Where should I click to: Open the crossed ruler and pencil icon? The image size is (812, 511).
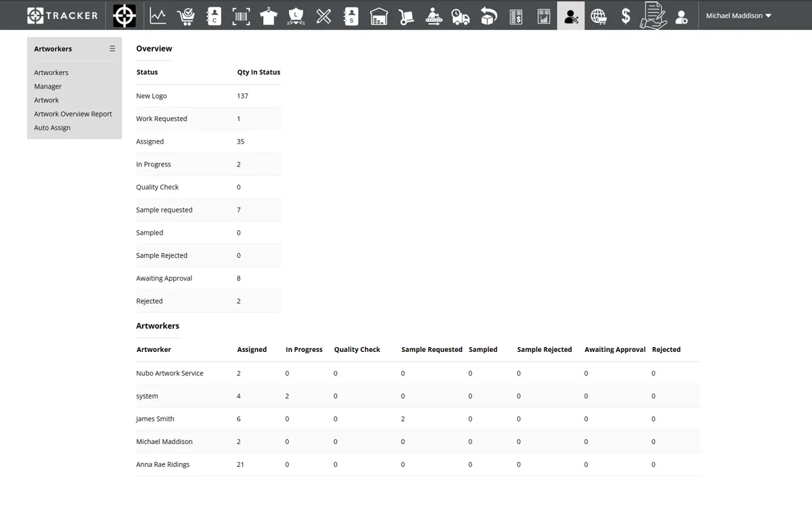[323, 16]
